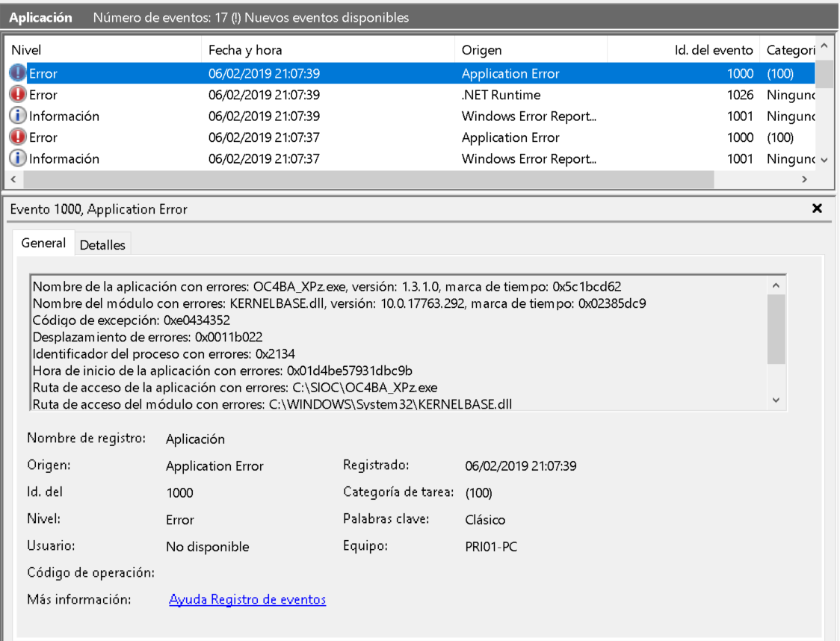
Task: Close the Evento 1000 details pane
Action: [x=817, y=209]
